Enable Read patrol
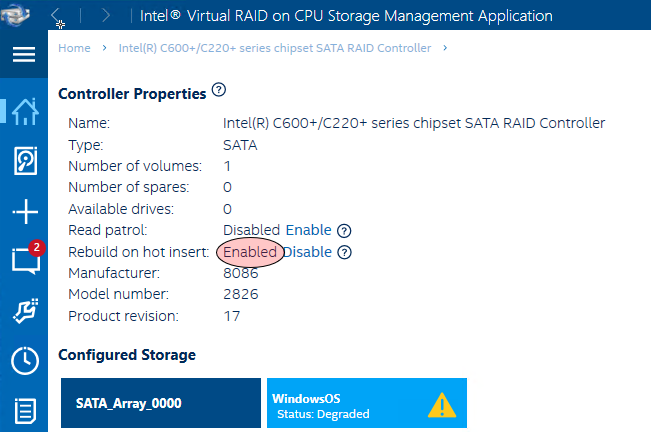 point(308,230)
